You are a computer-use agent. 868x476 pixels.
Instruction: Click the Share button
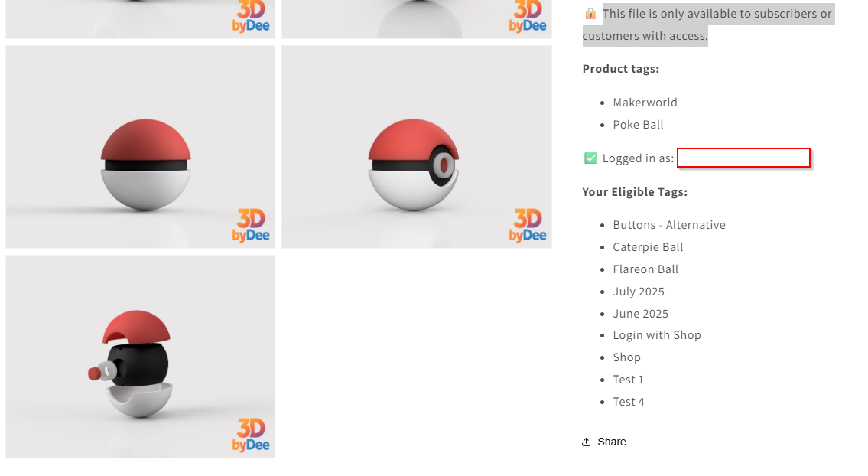pos(604,442)
